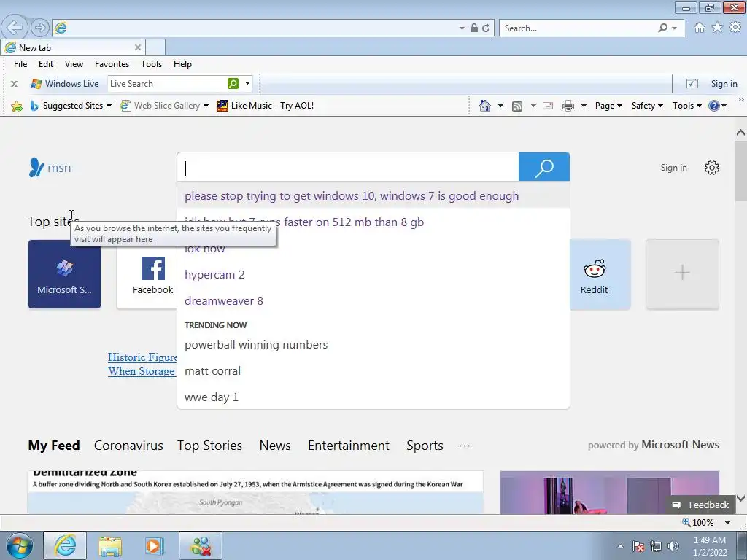Screen dimensions: 747x560
Task: Switch to the Coronavirus feed tab
Action: [128, 446]
